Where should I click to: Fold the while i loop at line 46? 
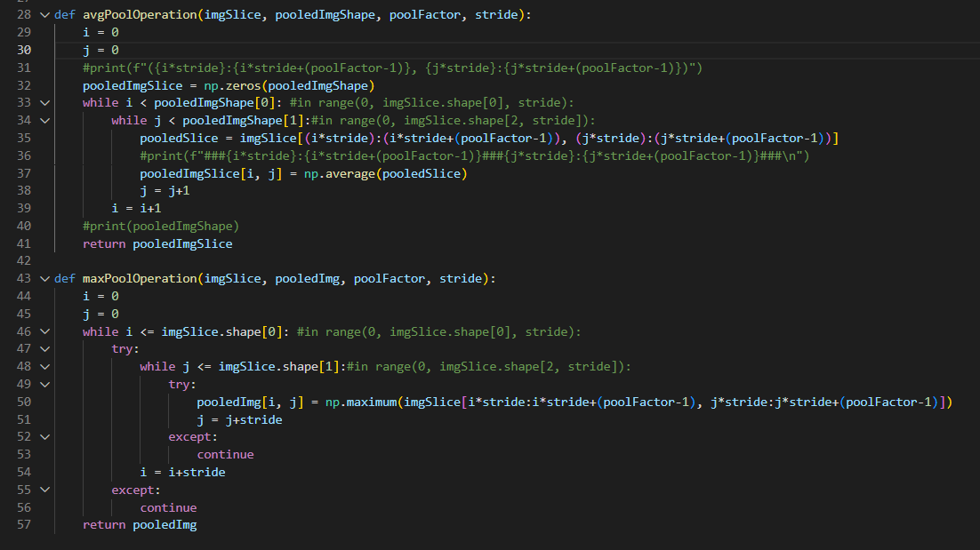[45, 331]
